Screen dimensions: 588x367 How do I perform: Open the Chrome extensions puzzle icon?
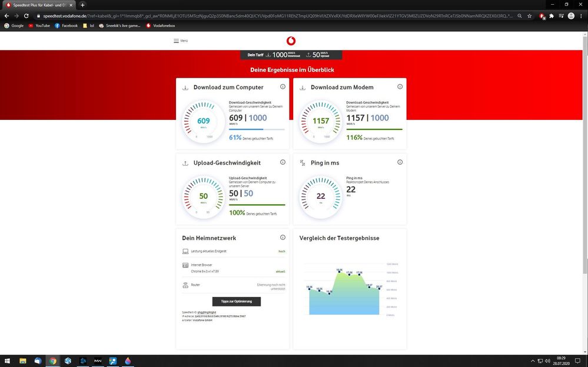[x=552, y=16]
